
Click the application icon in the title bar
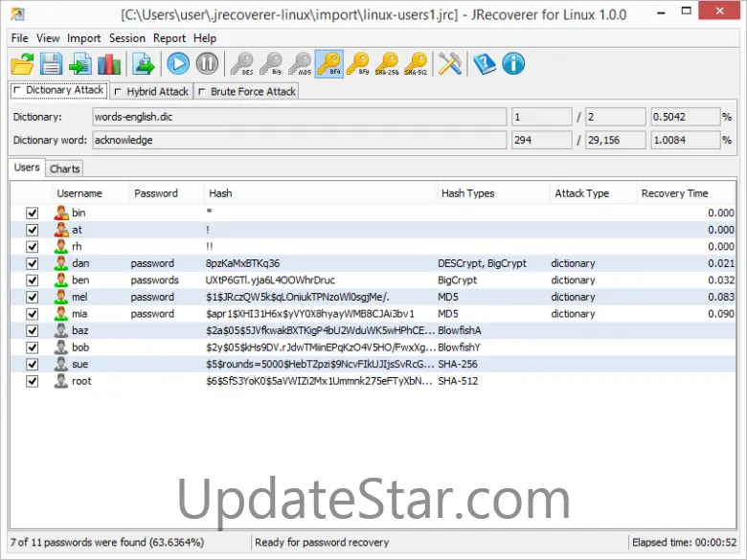pyautogui.click(x=17, y=14)
